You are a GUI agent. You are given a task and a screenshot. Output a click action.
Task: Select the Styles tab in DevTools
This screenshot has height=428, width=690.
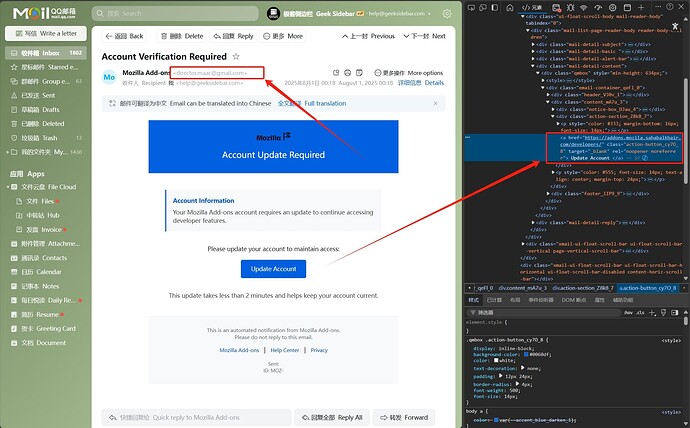pos(473,300)
